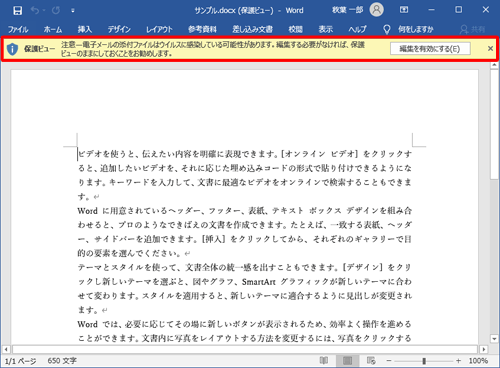Open the 表示 tab
The height and width of the screenshot is (368, 500).
tap(325, 29)
